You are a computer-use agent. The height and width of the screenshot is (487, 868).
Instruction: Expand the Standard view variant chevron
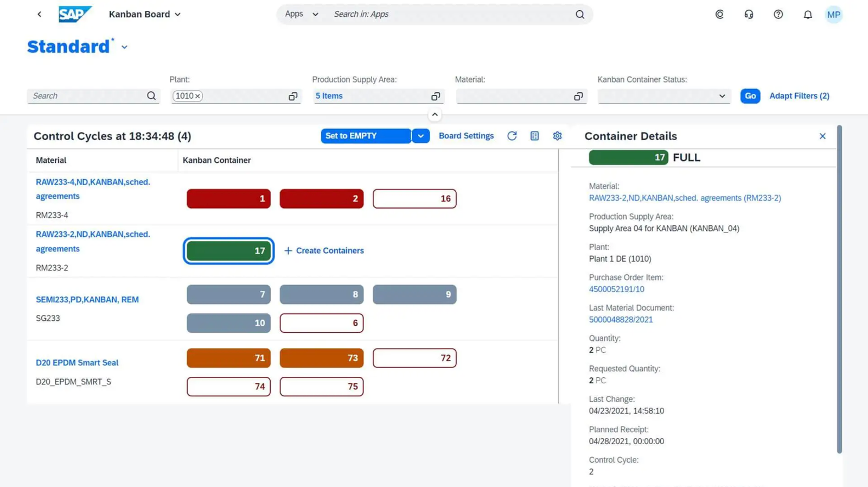124,47
